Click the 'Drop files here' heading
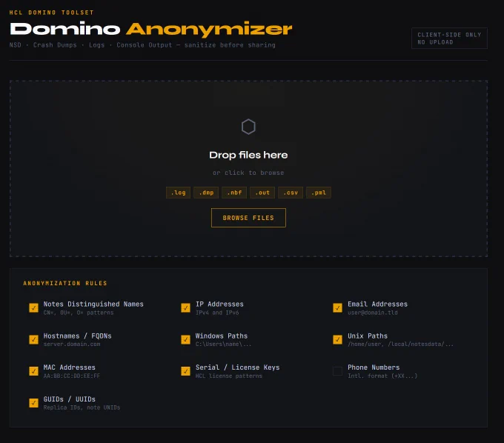 point(248,155)
